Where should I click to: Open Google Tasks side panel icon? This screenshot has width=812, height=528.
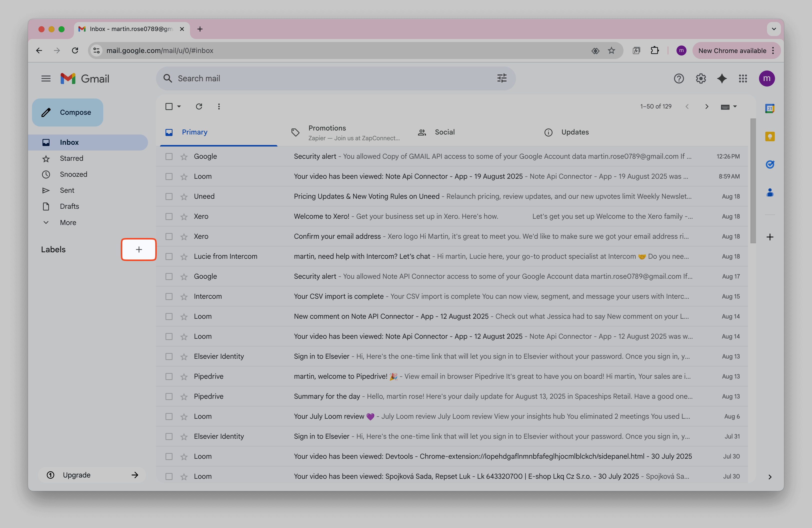(x=769, y=164)
